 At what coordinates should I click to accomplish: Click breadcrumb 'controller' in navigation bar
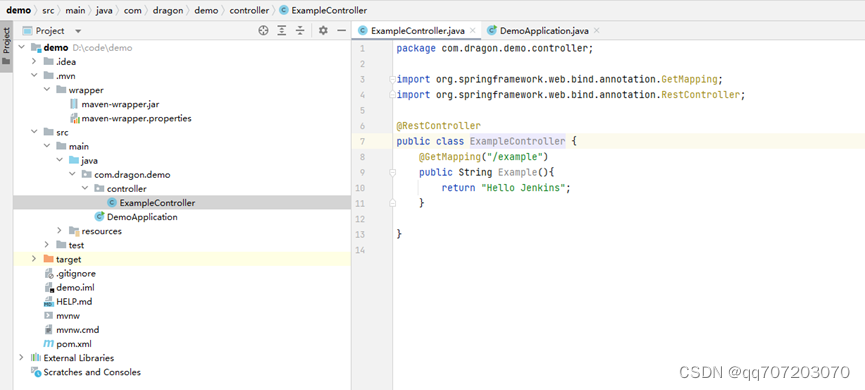(x=249, y=10)
